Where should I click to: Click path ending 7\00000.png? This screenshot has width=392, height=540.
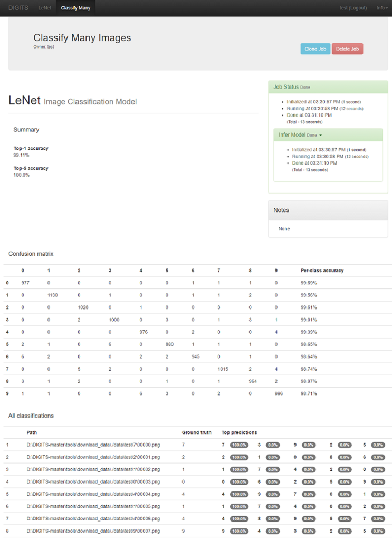click(x=93, y=445)
